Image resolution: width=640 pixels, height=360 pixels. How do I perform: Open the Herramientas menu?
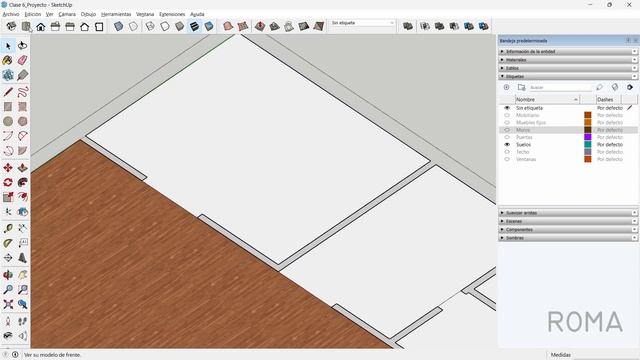tap(116, 14)
